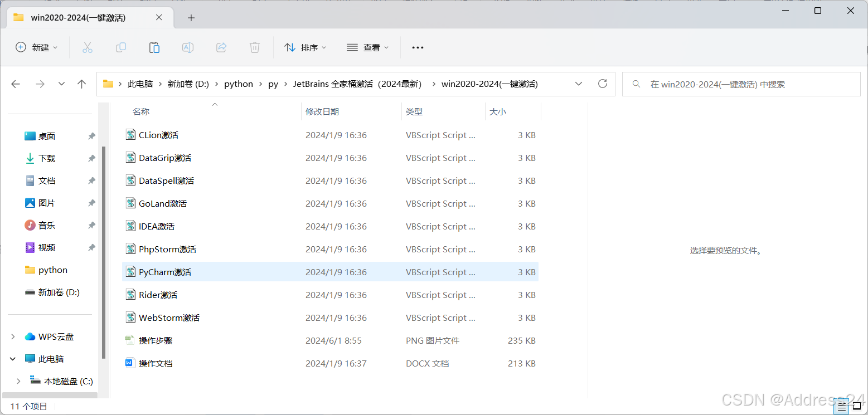Open the address bar history dropdown
The width and height of the screenshot is (868, 415).
[x=579, y=84]
